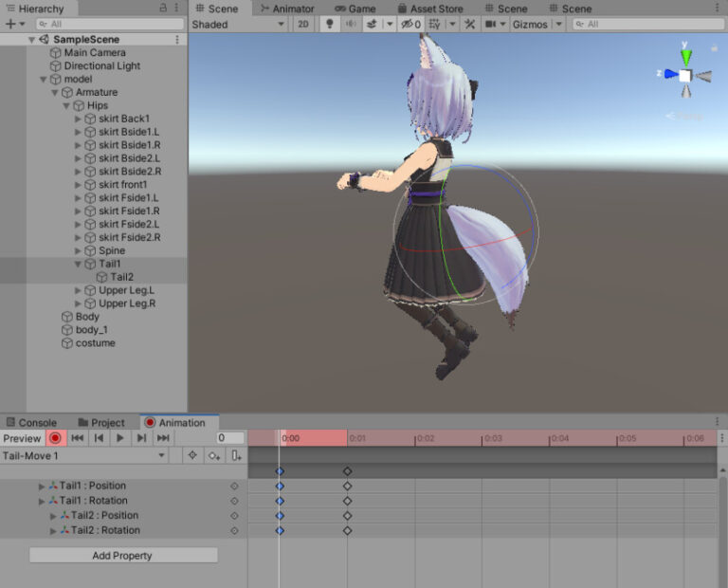
Task: Go to the next keyframe
Action: pyautogui.click(x=141, y=438)
